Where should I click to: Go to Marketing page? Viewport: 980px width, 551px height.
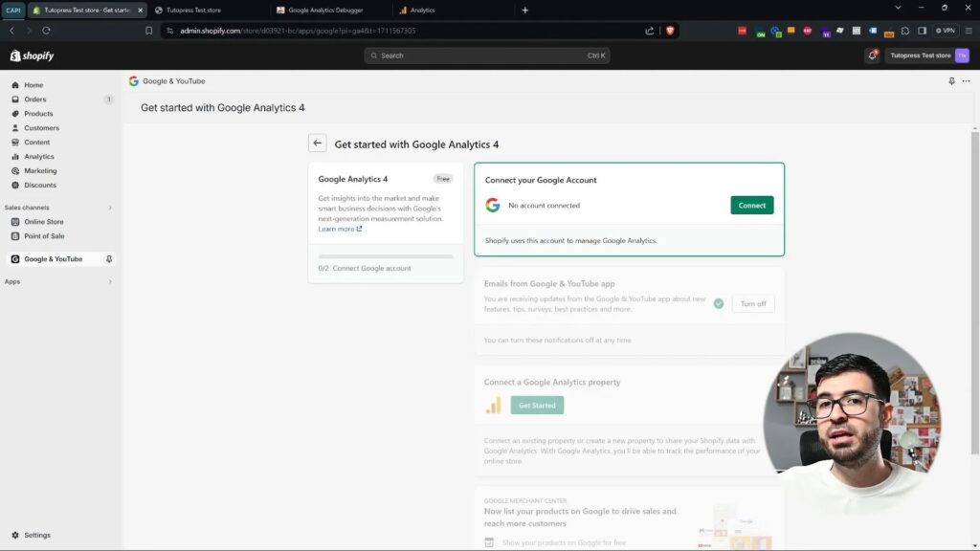[40, 170]
